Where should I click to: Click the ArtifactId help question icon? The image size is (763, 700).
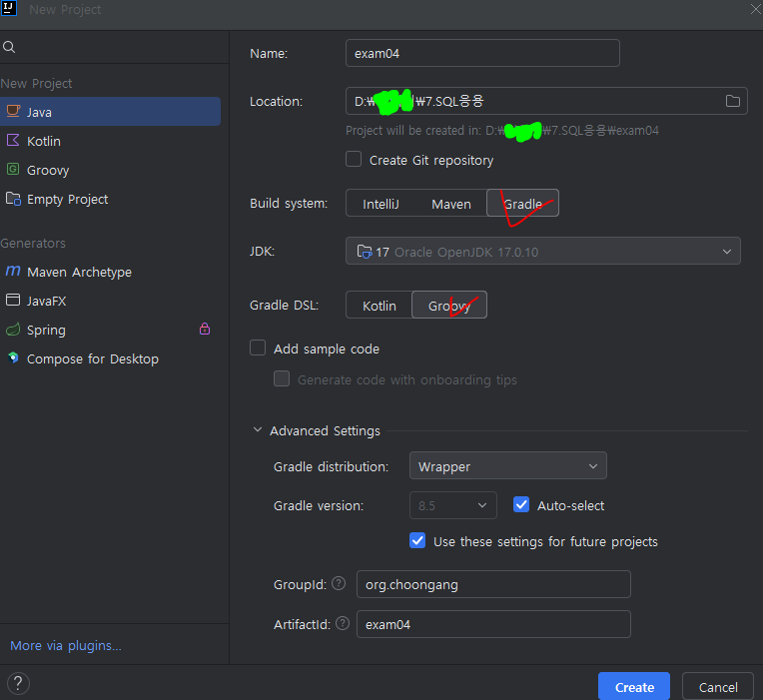[343, 623]
